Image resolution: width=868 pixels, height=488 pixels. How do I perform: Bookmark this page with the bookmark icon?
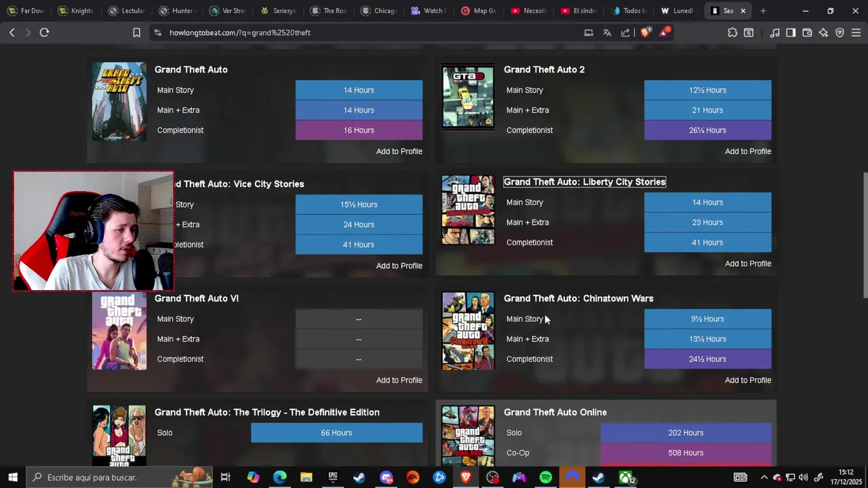pyautogui.click(x=136, y=33)
